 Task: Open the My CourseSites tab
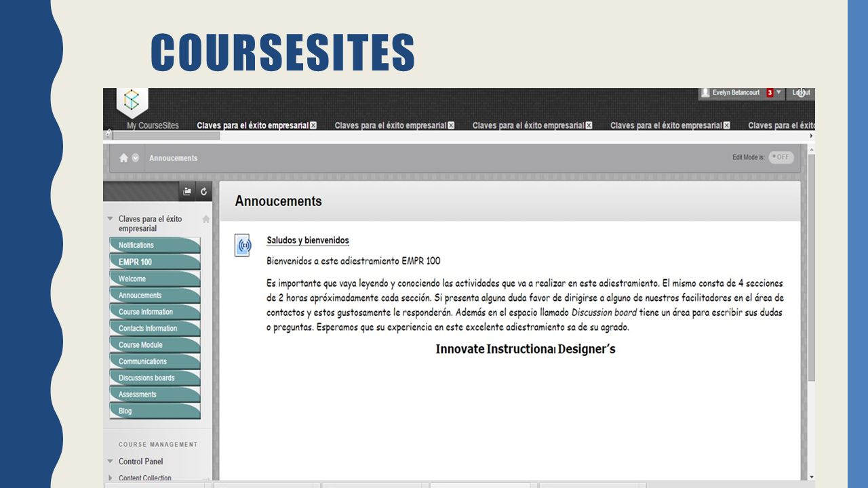coord(153,125)
